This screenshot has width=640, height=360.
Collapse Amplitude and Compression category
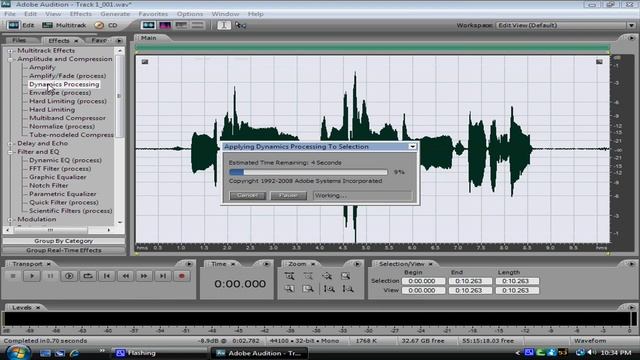point(10,60)
